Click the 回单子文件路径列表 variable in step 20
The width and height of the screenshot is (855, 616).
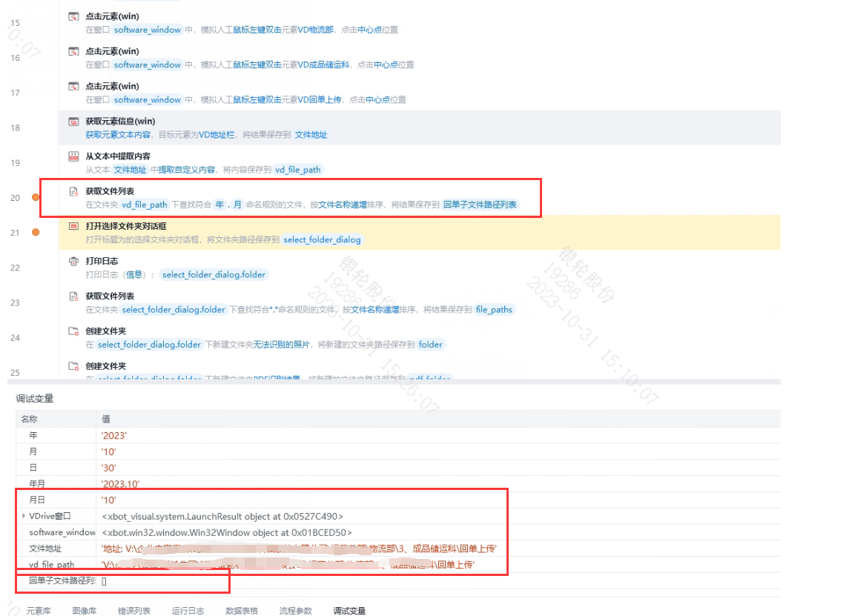[480, 205]
